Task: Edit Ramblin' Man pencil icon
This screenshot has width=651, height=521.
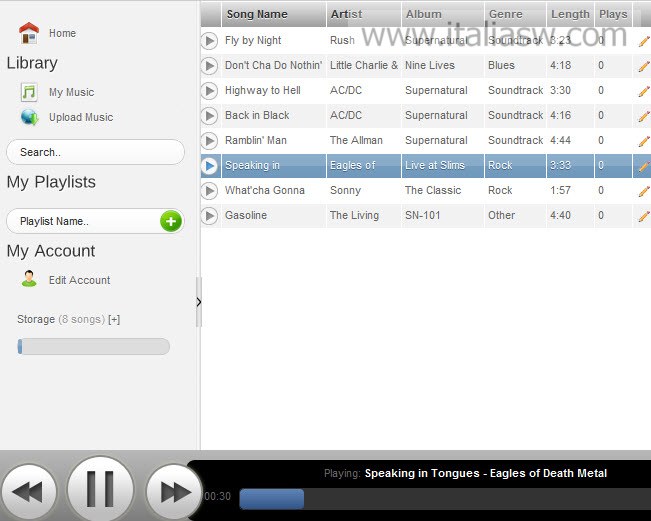Action: coord(644,141)
